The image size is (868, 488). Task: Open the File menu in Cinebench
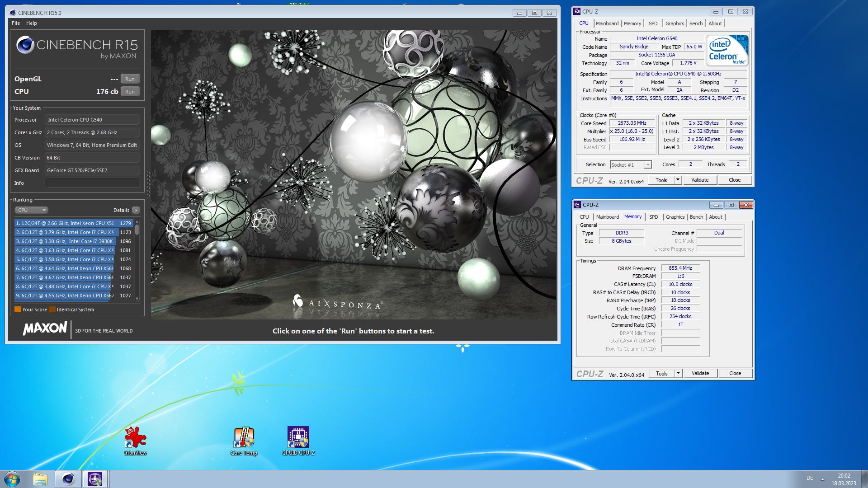16,23
